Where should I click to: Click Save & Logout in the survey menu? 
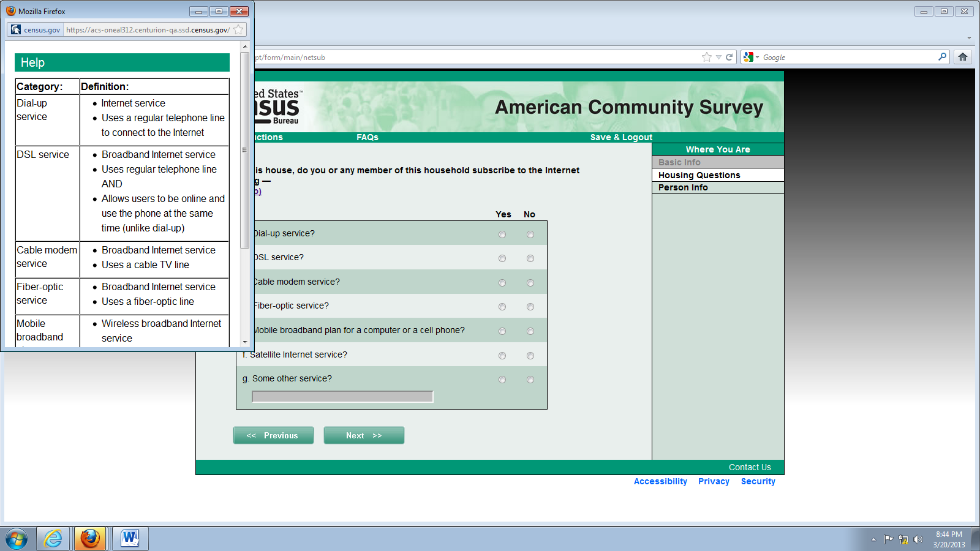(x=621, y=137)
